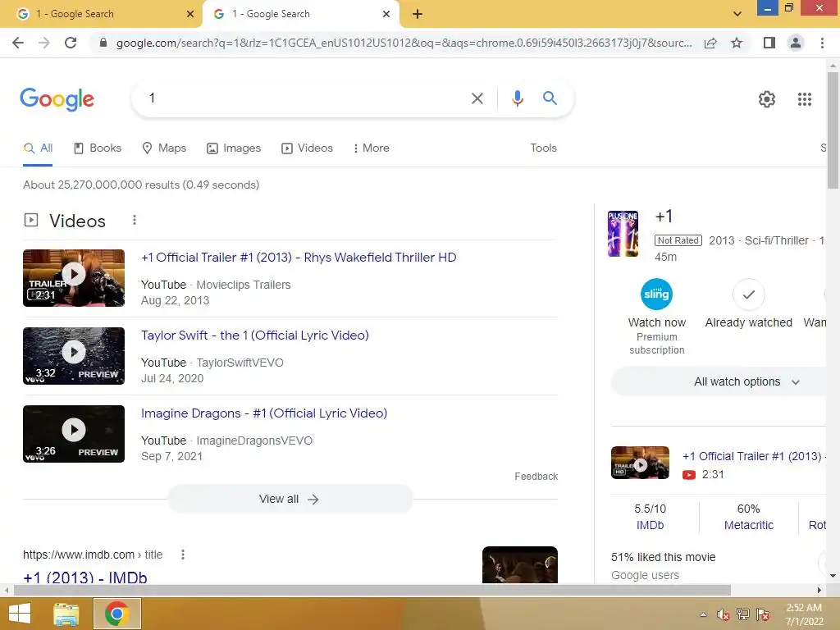This screenshot has height=630, width=840.
Task: Open the tab search chevron in title bar
Action: 737,15
